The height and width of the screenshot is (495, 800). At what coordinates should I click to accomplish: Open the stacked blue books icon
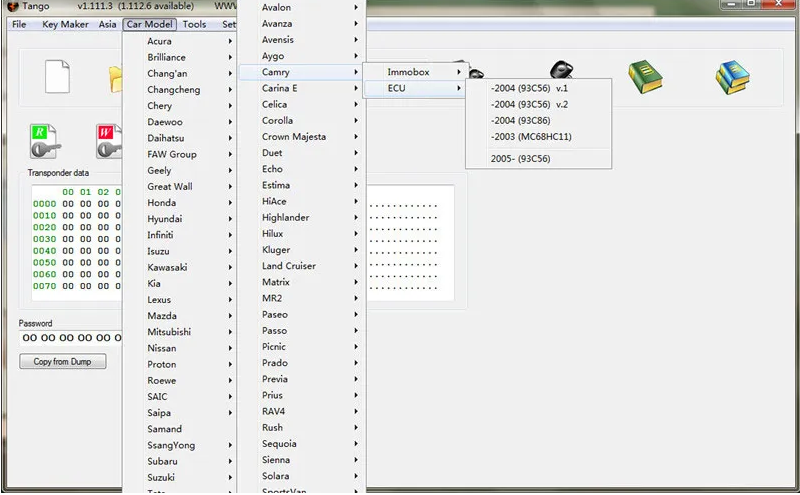[x=733, y=77]
